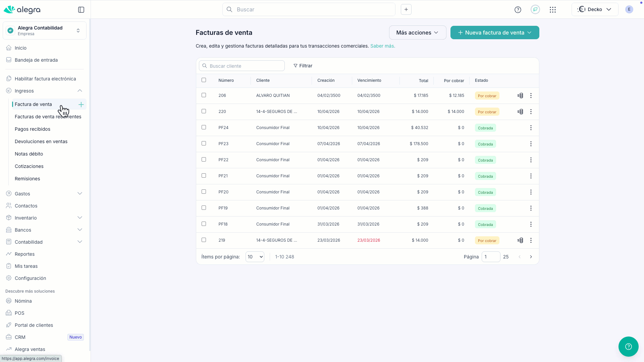Screen dimensions: 644x362
Task: Click Nueva factura de venta button
Action: coord(494,33)
